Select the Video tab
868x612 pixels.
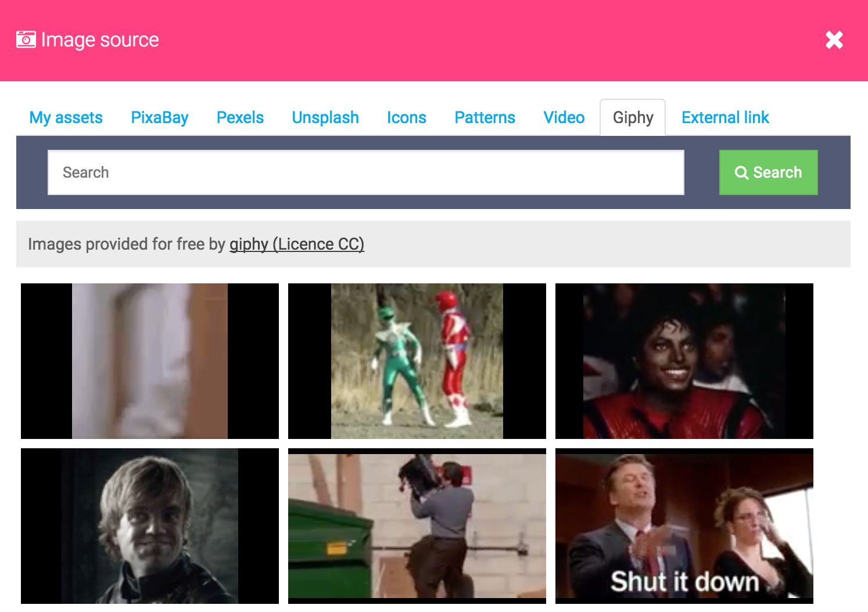[564, 118]
